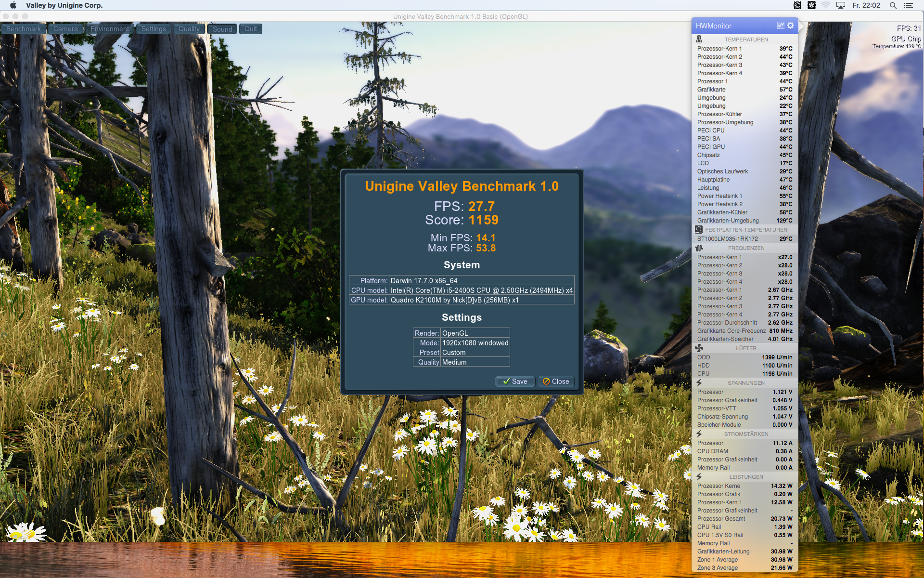Select the Grafikkarten-Speicher row
924x578 pixels.
745,339
